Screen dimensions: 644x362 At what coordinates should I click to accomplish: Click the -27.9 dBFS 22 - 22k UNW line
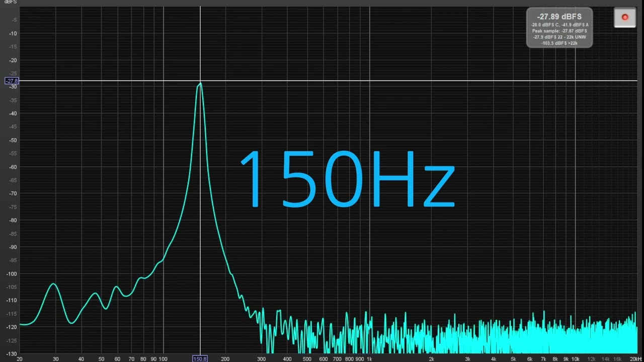click(559, 37)
